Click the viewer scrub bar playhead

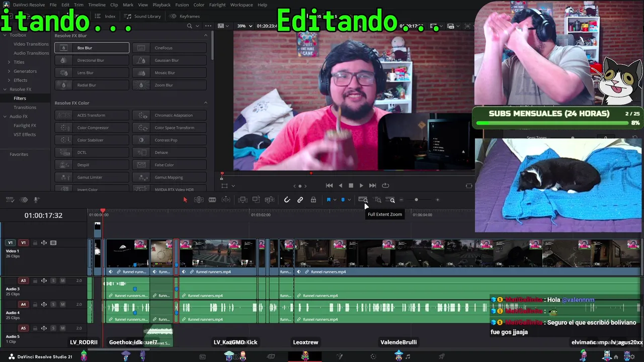[x=222, y=174]
